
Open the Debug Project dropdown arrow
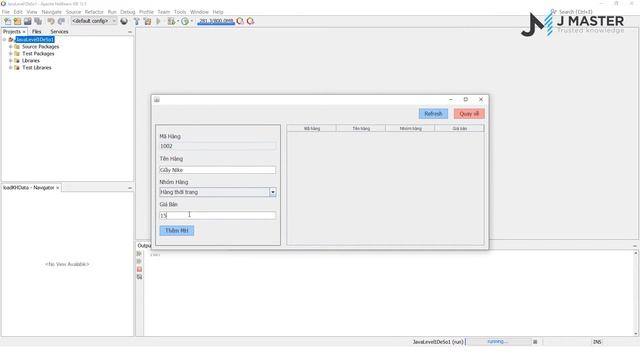pyautogui.click(x=178, y=21)
